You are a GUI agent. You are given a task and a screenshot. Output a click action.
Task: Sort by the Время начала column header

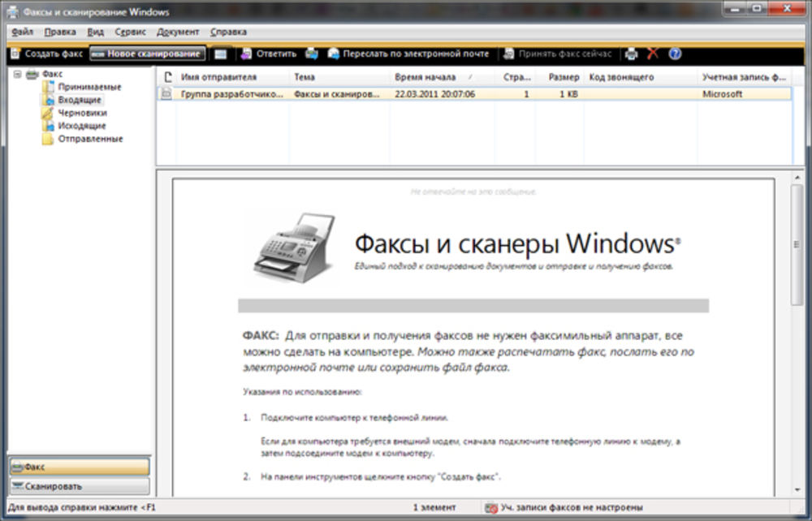(442, 77)
